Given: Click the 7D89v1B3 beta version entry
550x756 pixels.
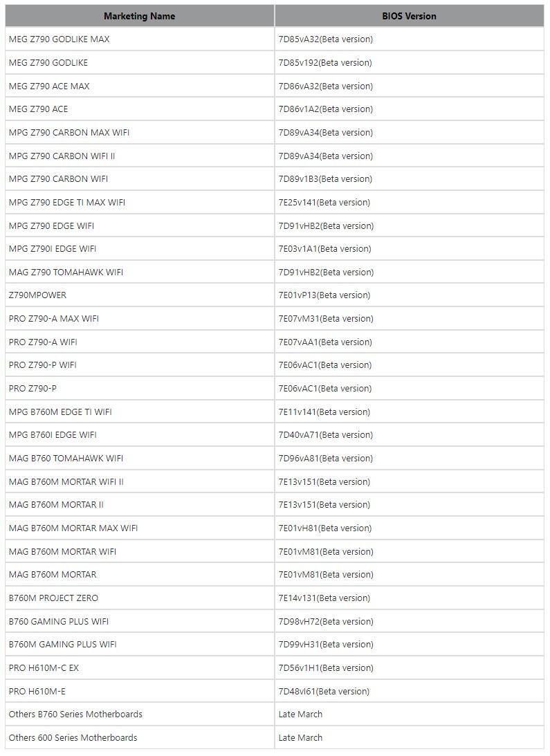Looking at the screenshot, I should (x=325, y=179).
